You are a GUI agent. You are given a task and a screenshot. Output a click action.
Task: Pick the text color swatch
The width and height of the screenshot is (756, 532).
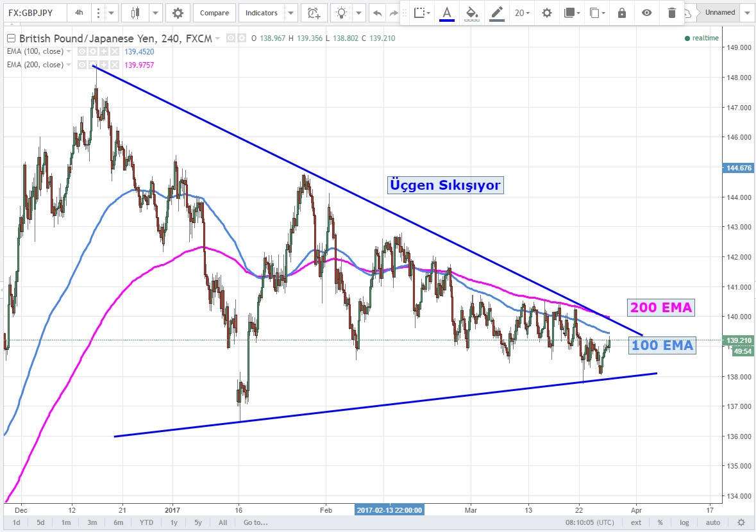point(447,13)
